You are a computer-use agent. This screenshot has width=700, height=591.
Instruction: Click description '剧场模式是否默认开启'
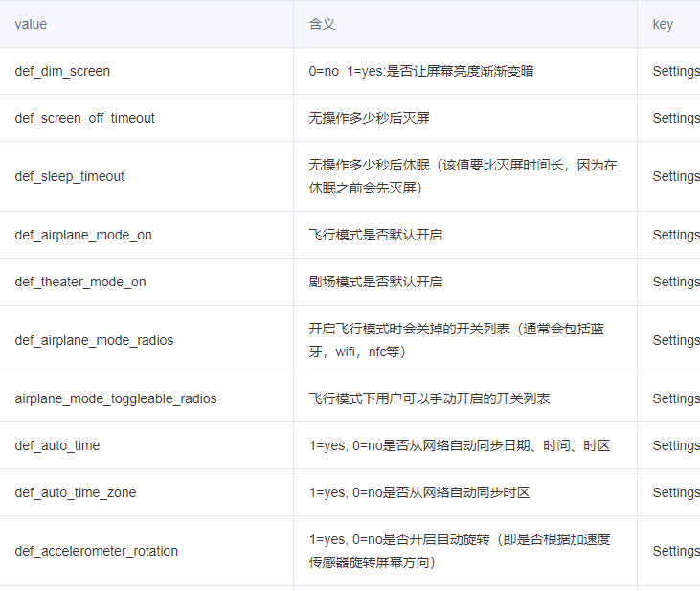375,282
